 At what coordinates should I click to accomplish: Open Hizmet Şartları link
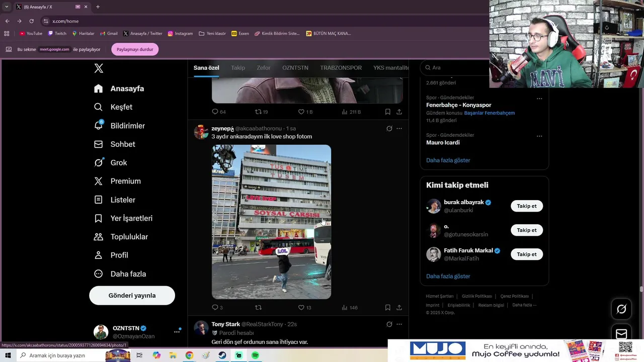coord(440,297)
